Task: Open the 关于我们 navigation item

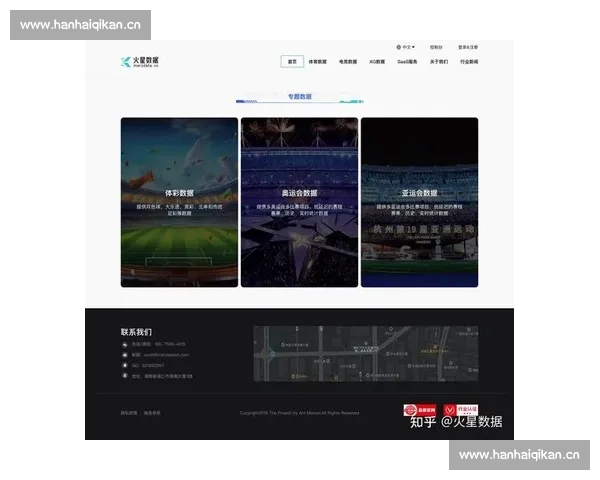Action: tap(438, 62)
